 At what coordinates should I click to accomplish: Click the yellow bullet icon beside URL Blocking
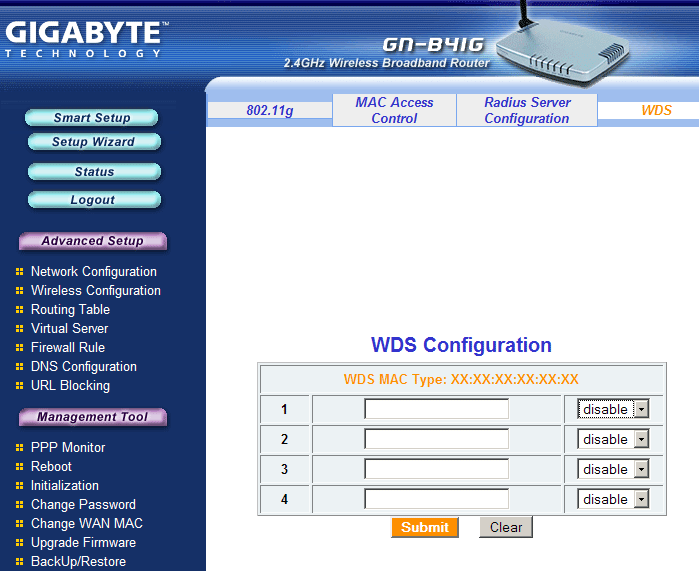point(19,386)
